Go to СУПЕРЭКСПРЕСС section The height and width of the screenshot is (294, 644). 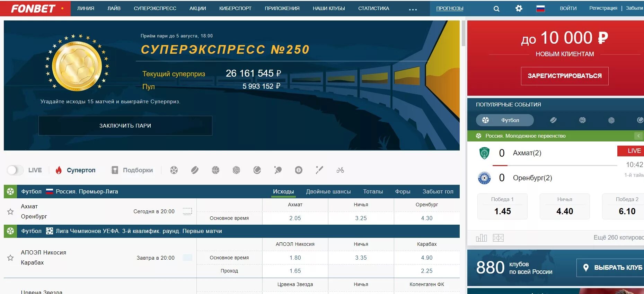click(155, 8)
